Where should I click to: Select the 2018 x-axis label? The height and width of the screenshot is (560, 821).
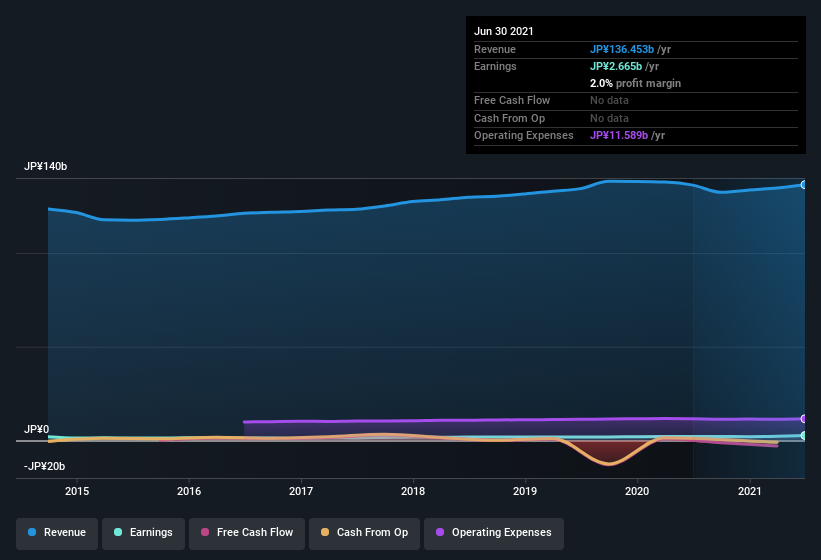tap(413, 491)
